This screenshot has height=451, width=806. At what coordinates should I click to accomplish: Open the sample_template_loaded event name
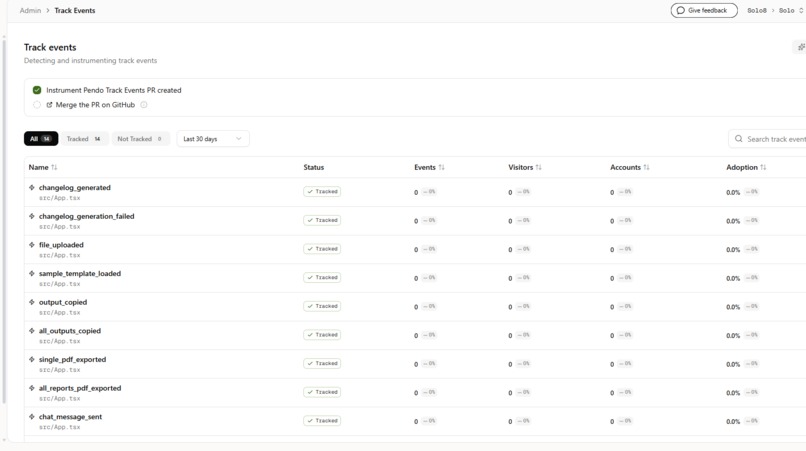pyautogui.click(x=80, y=274)
